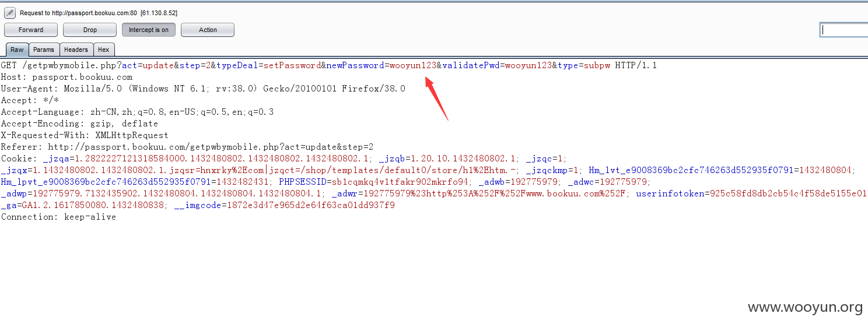Click the Accept-Language header line
Viewport: 868px width, 324px height.
137,112
